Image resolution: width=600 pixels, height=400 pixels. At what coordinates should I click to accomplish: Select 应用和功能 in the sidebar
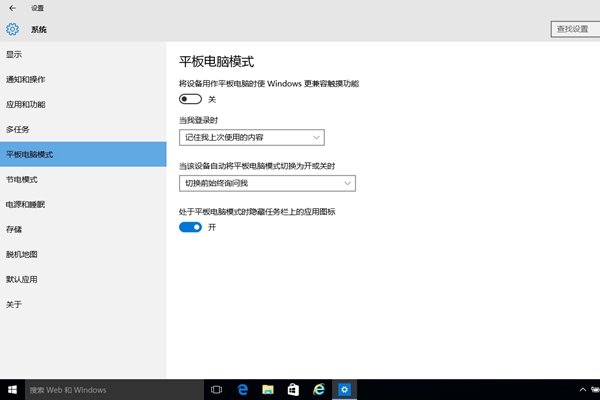pos(83,104)
